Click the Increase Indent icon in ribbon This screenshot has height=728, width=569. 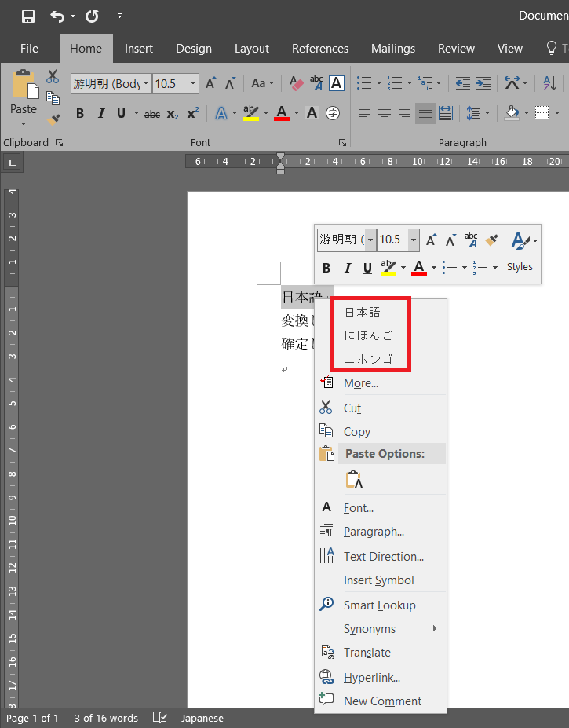483,83
